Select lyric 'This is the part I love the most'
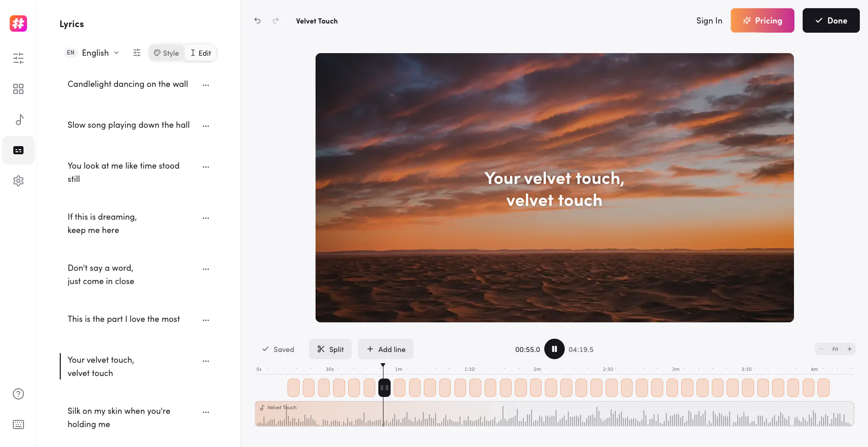 point(124,319)
